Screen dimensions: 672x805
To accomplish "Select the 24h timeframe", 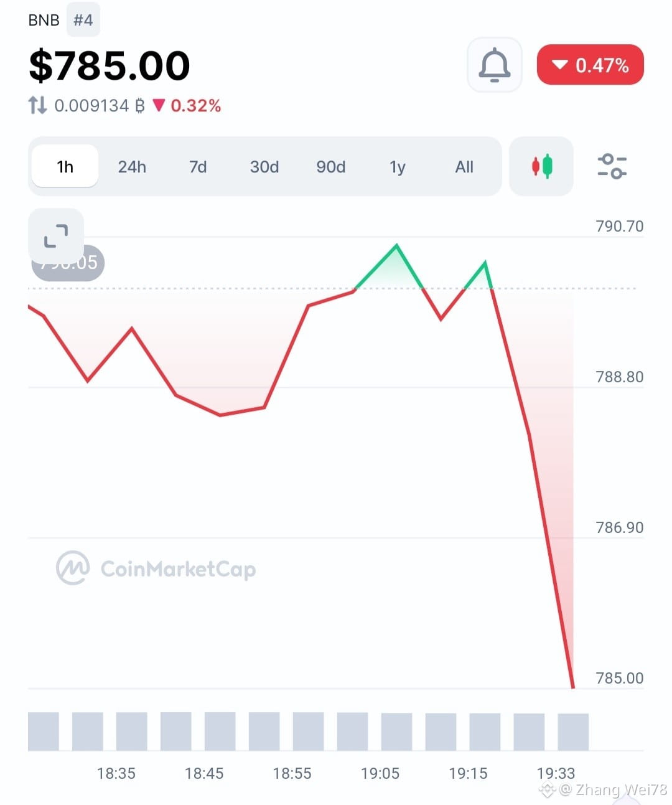I will [132, 167].
